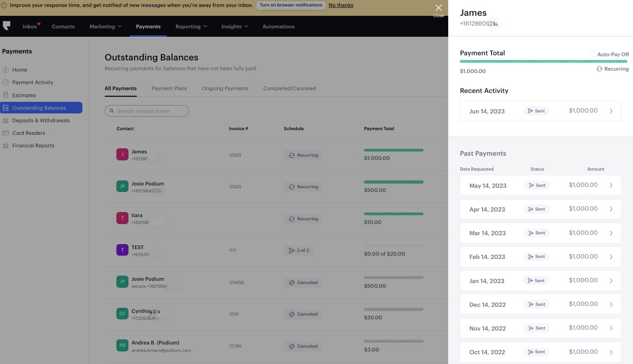Toggle the Auto-Pay Off switch
The image size is (633, 364).
tap(593, 54)
